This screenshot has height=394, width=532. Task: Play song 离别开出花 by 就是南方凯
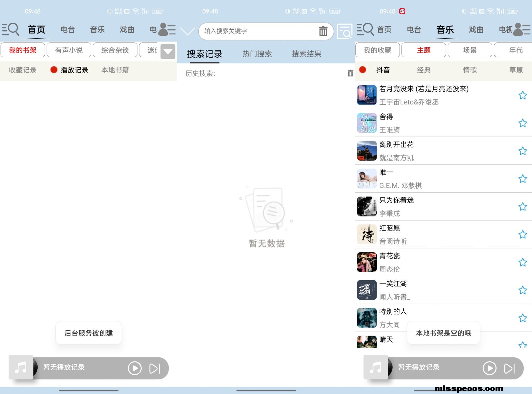[x=443, y=151]
